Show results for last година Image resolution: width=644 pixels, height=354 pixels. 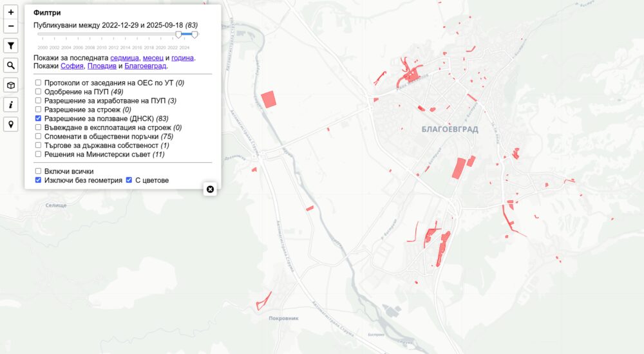[x=182, y=58]
